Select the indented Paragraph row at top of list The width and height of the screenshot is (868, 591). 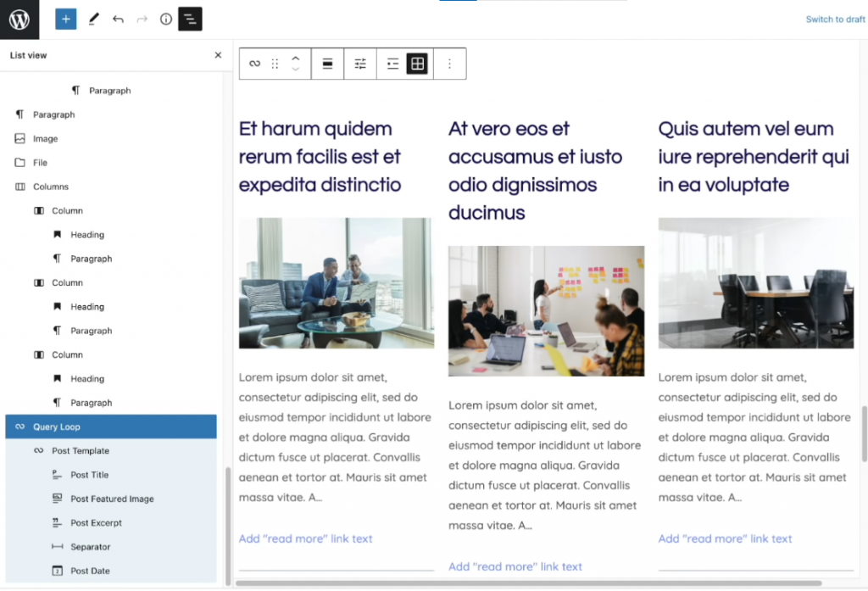111,90
